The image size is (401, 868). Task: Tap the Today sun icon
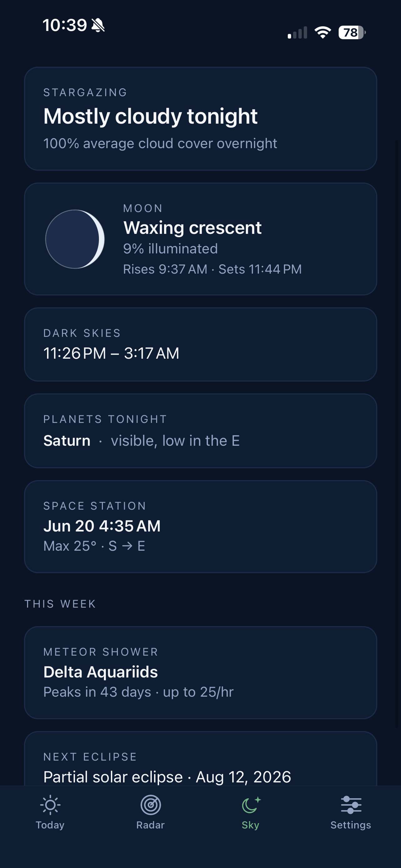point(50,805)
